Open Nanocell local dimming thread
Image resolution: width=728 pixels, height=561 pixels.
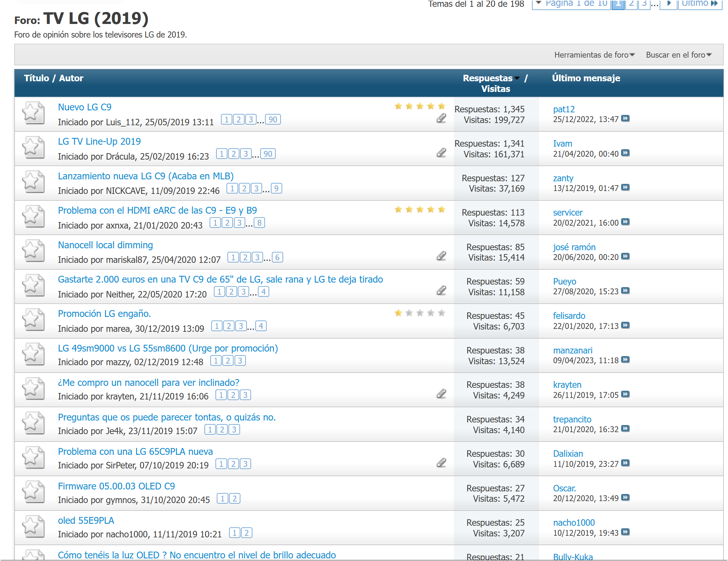click(x=105, y=245)
